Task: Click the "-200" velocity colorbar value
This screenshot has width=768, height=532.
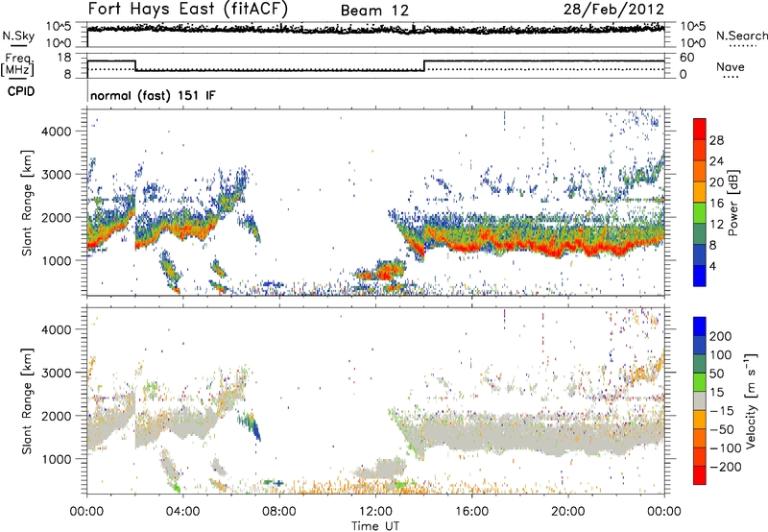Action: (725, 467)
